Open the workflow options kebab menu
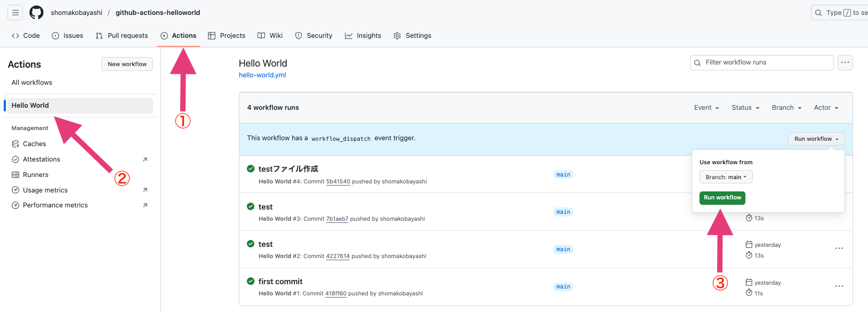This screenshot has height=313, width=868. (x=845, y=62)
